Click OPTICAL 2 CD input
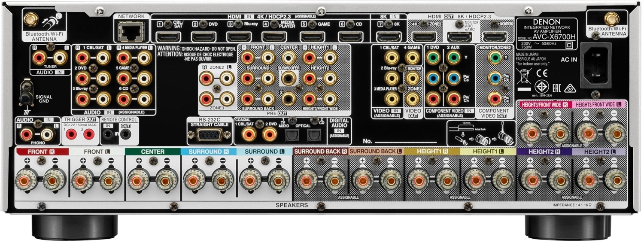The image size is (644, 243). click(313, 136)
